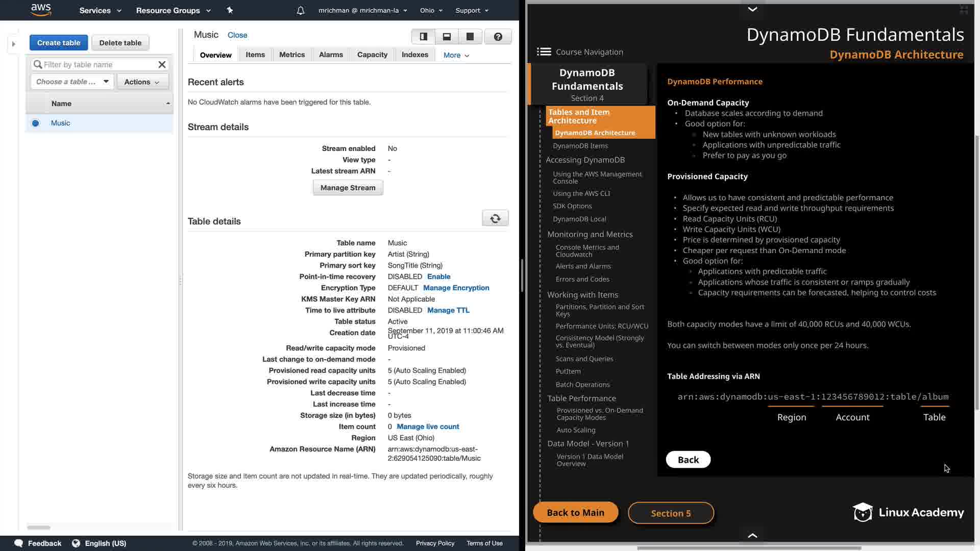
Task: Open the Choose a table dropdown
Action: point(72,82)
